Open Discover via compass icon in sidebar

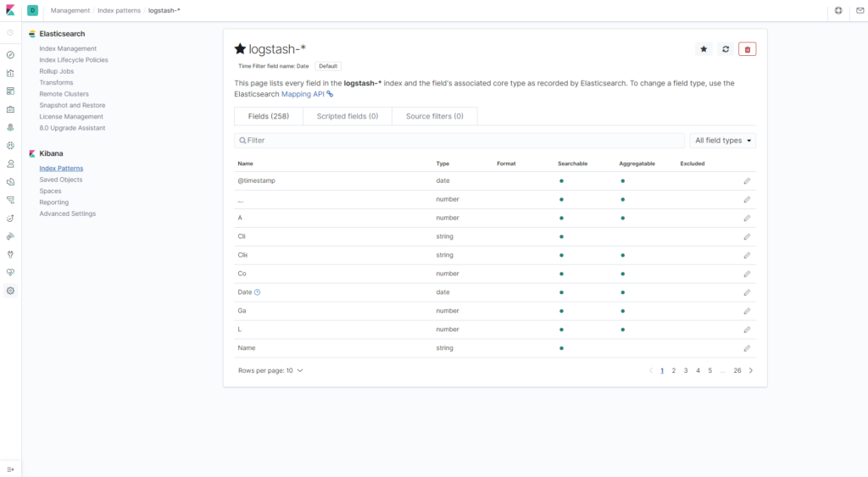pos(10,55)
